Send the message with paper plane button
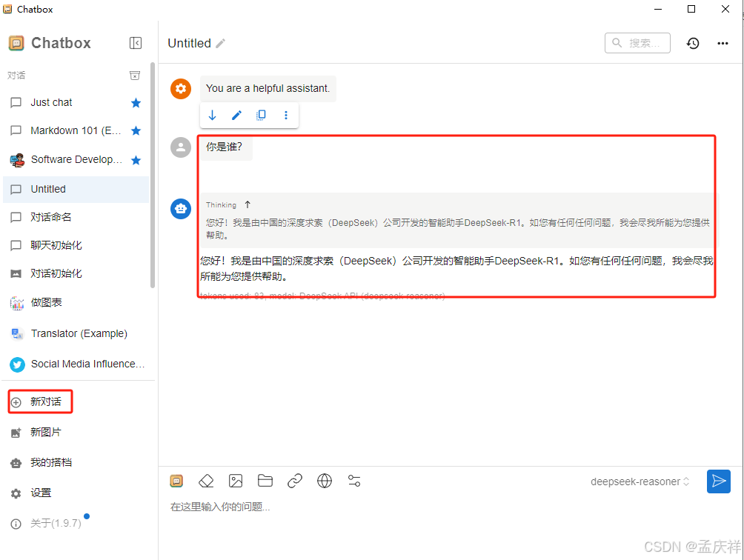The width and height of the screenshot is (744, 560). tap(718, 481)
